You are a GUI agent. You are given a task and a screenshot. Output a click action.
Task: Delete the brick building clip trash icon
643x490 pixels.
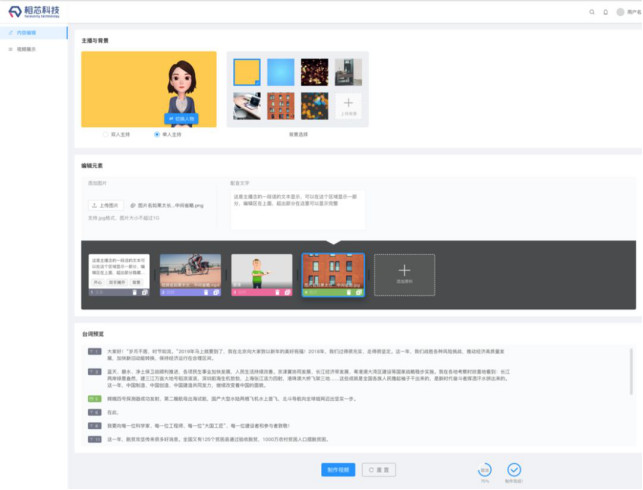tap(349, 292)
